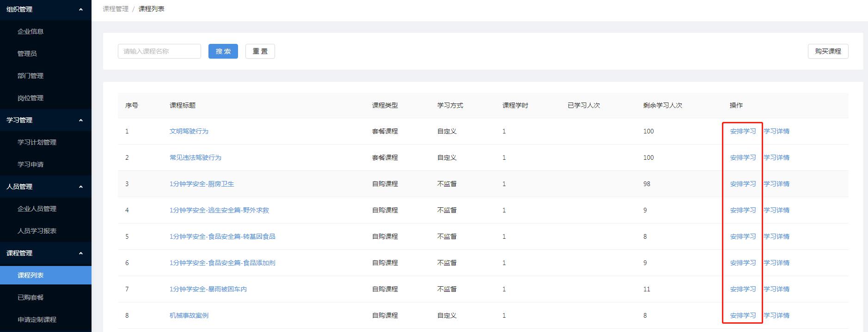
Task: Open course link 机械事故案例
Action: pyautogui.click(x=189, y=315)
